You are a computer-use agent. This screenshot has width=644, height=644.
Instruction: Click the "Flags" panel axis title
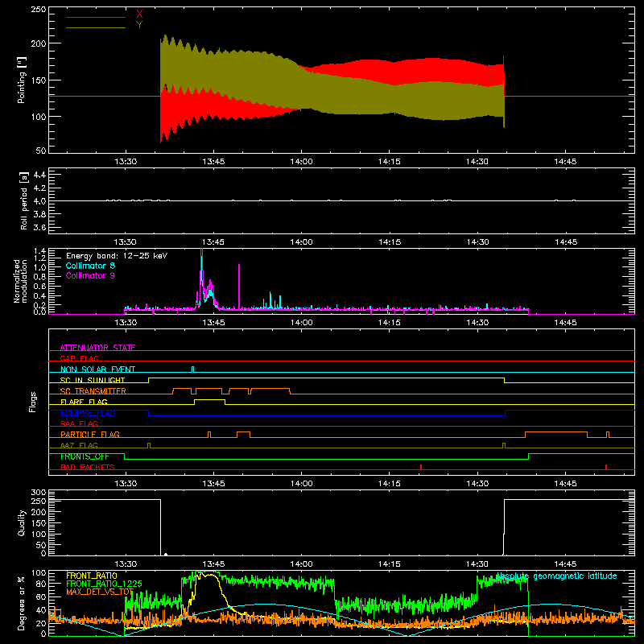click(x=33, y=402)
